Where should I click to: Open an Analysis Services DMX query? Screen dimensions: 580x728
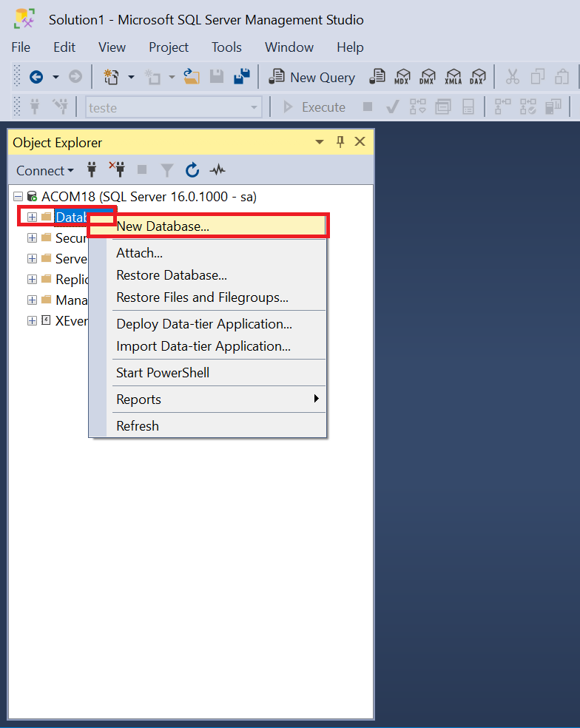(x=427, y=77)
